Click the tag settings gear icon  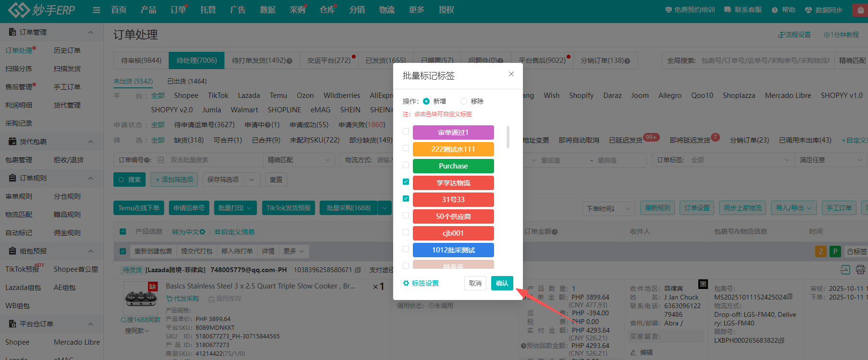[406, 283]
